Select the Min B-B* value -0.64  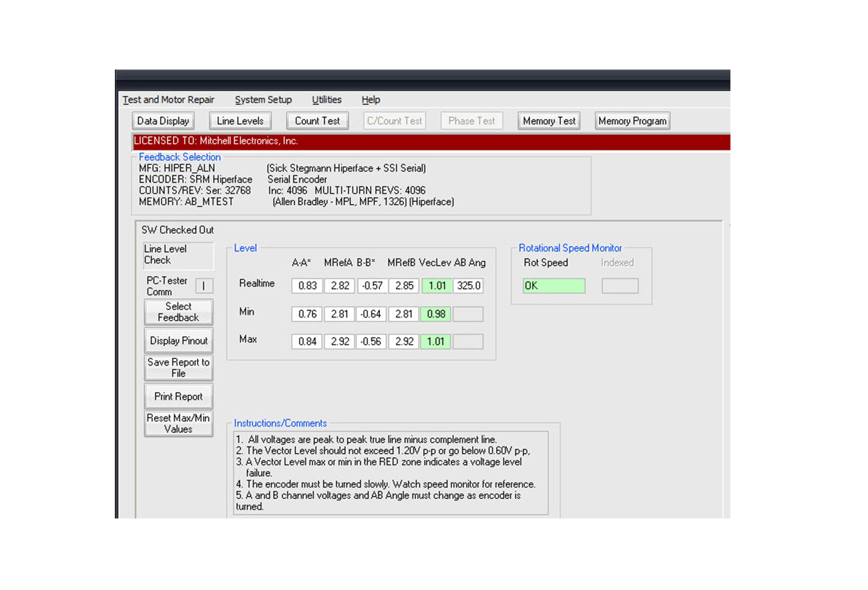tap(371, 314)
